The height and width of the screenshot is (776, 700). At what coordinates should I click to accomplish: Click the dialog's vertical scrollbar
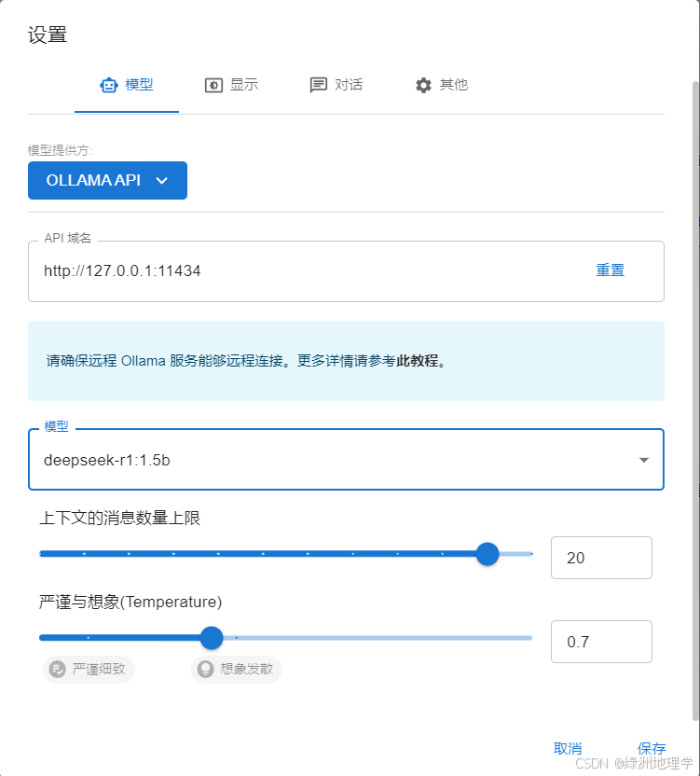pyautogui.click(x=695, y=401)
